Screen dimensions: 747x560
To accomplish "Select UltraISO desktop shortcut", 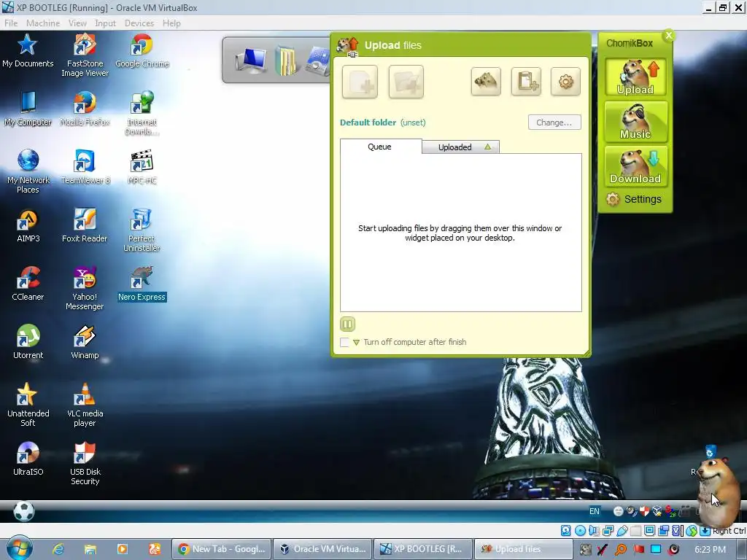I will point(28,459).
